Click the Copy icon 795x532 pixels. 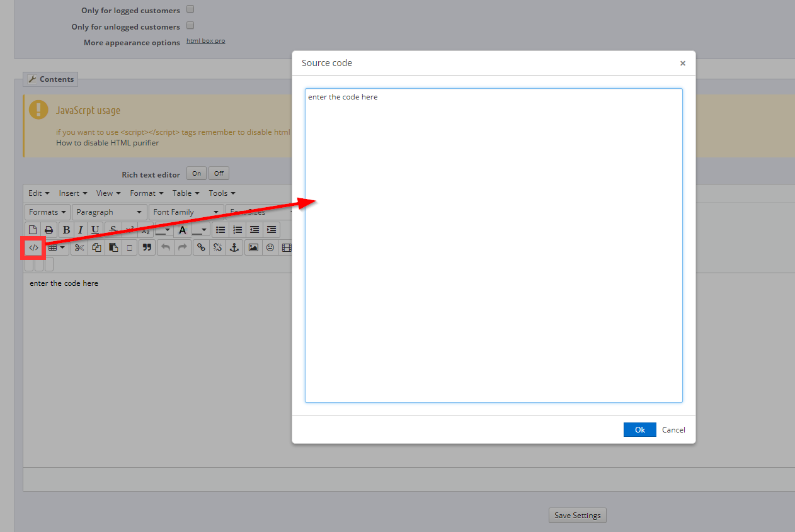click(x=96, y=247)
